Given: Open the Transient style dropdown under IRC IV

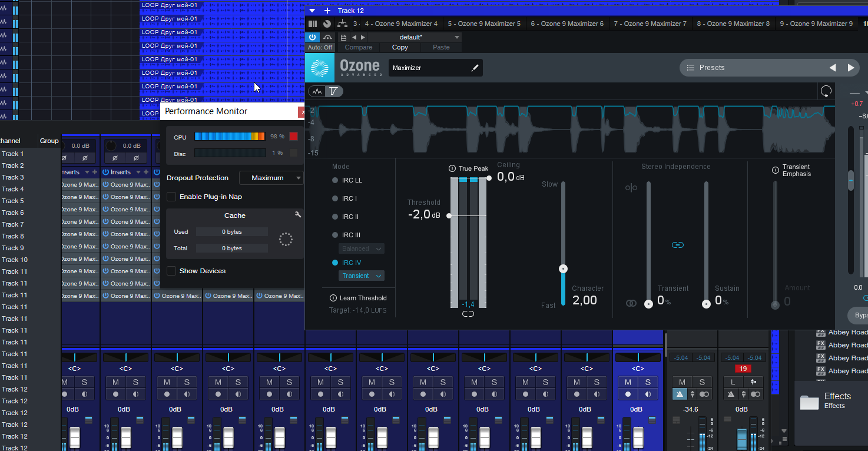Looking at the screenshot, I should [x=361, y=276].
